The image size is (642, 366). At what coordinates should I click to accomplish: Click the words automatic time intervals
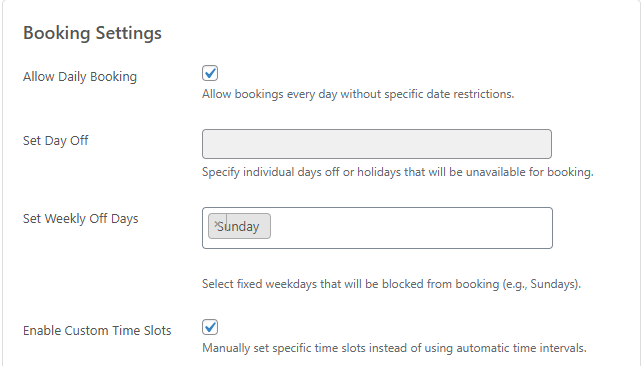coord(520,348)
